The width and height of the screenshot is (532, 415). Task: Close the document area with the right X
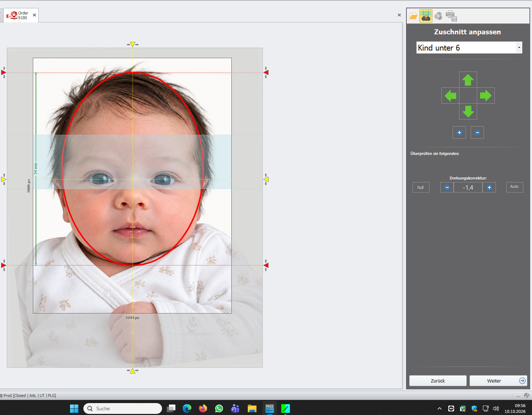[x=399, y=15]
